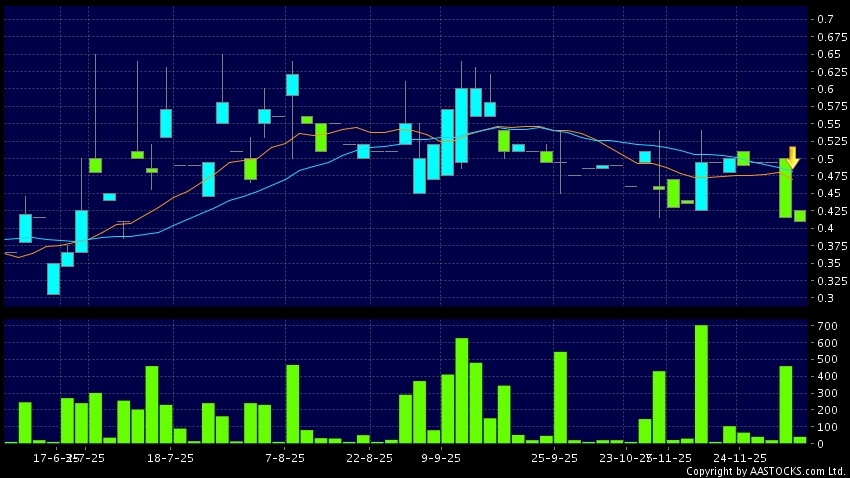
Task: Select the 100 volume axis label
Action: pos(825,426)
